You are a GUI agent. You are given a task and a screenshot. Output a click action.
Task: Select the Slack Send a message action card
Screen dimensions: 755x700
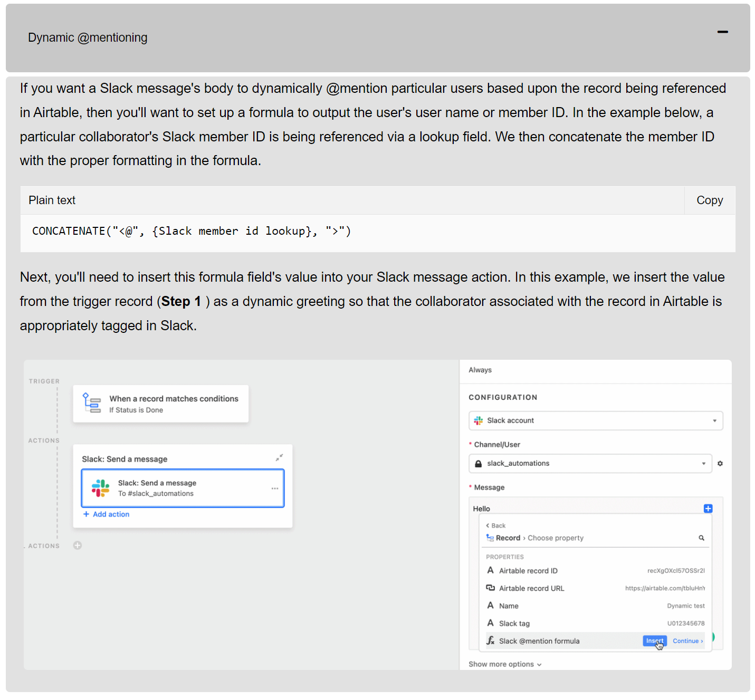[183, 488]
